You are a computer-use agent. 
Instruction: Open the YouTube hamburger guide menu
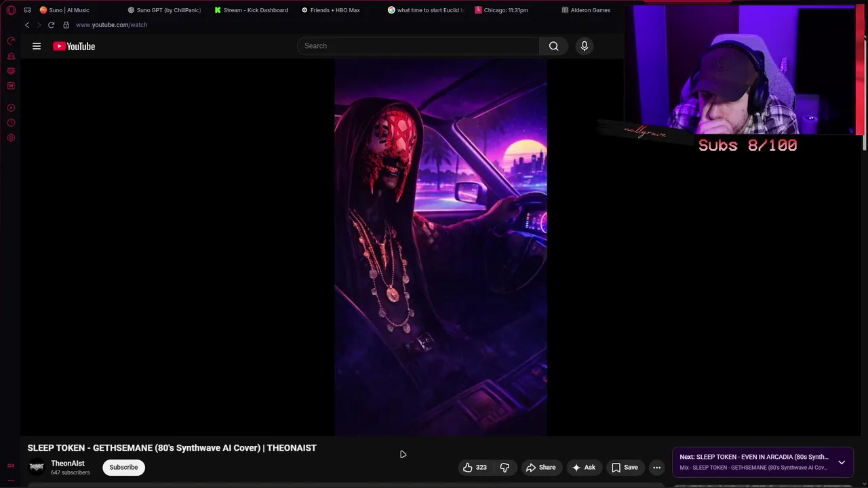pyautogui.click(x=37, y=46)
